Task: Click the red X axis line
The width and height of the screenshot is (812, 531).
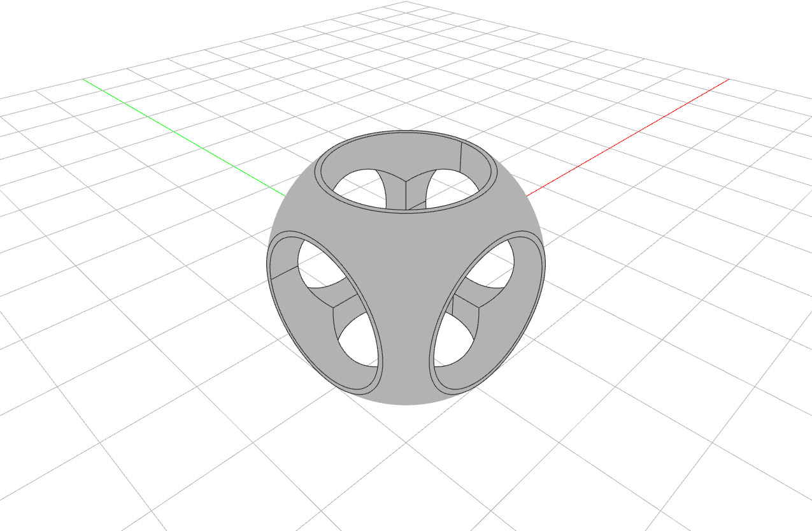Action: click(x=627, y=136)
